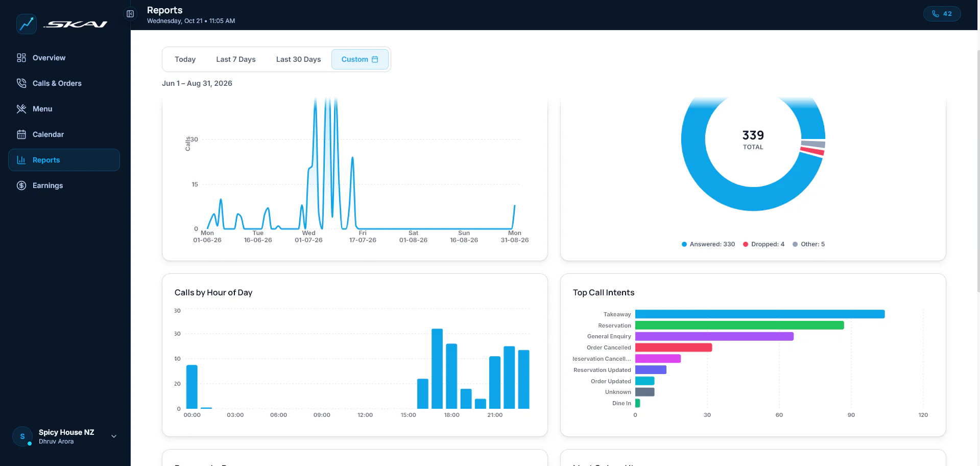Screen dimensions: 980x466
Task: Click the green Reservation intent bar
Action: [739, 325]
